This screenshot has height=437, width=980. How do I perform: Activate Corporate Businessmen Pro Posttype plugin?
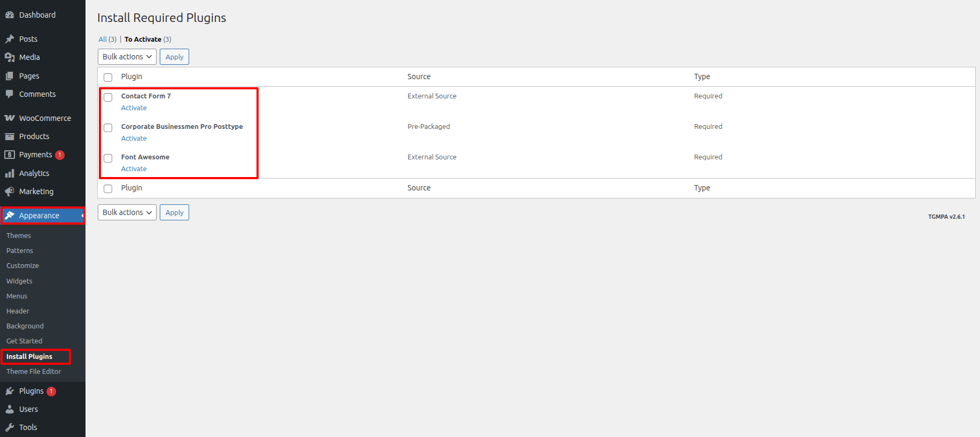coord(134,139)
